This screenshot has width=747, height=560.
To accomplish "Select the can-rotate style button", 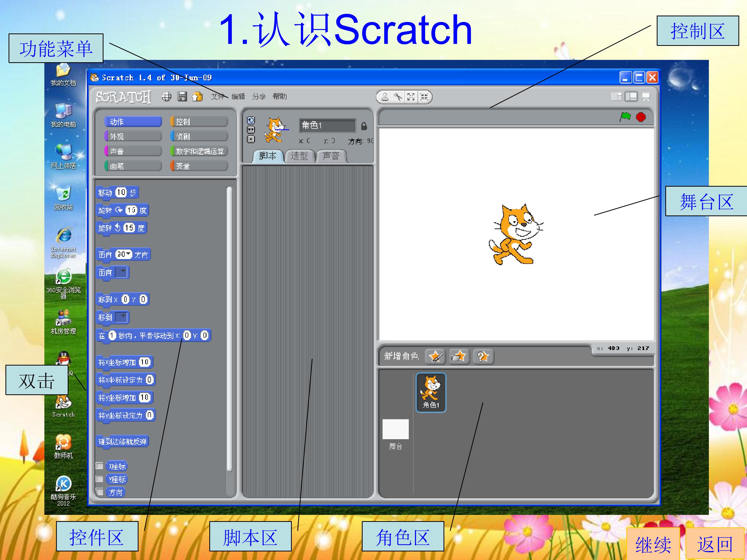I will 251,120.
